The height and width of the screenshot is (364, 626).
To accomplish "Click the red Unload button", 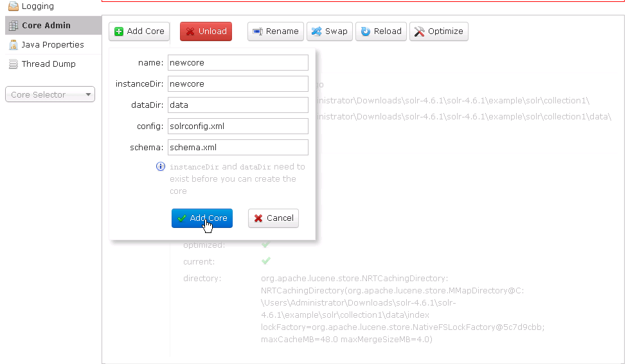I will [x=206, y=31].
